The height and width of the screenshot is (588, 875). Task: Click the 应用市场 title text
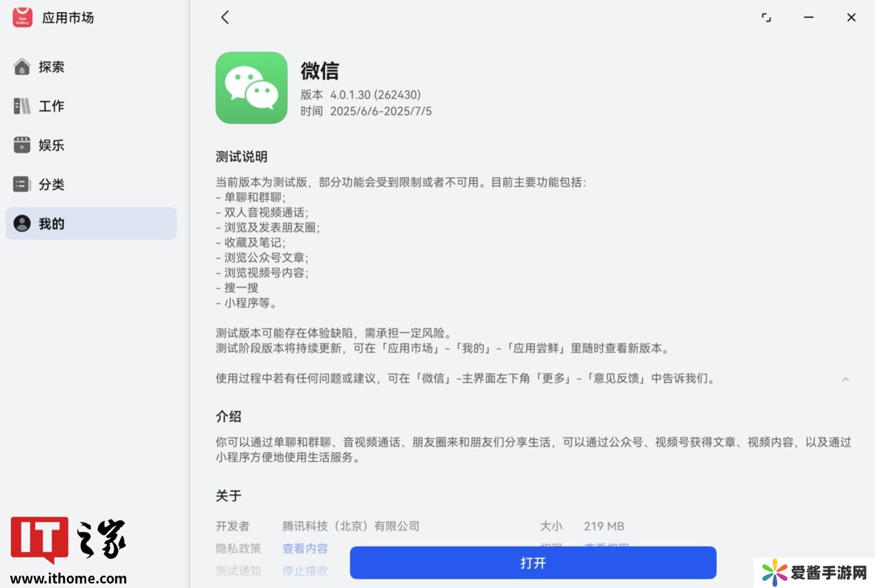(68, 18)
